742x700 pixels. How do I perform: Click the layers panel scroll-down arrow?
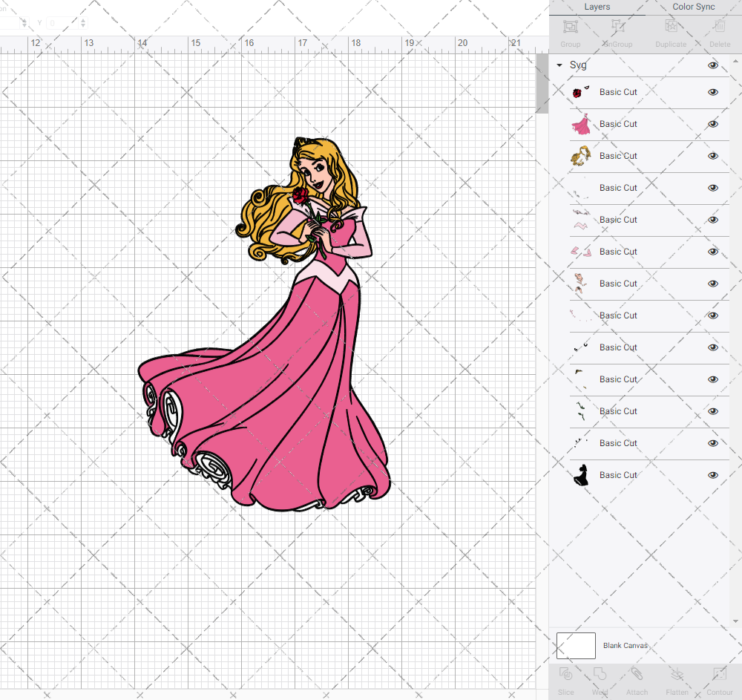pyautogui.click(x=735, y=621)
